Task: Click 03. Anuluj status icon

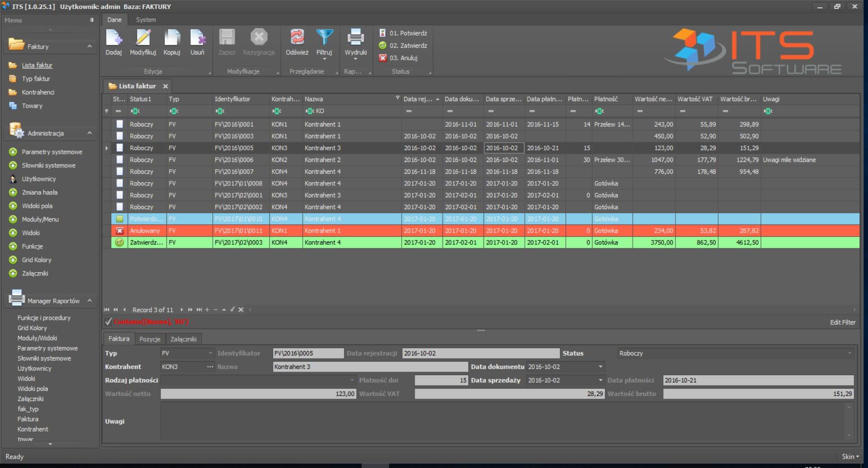Action: coord(383,58)
